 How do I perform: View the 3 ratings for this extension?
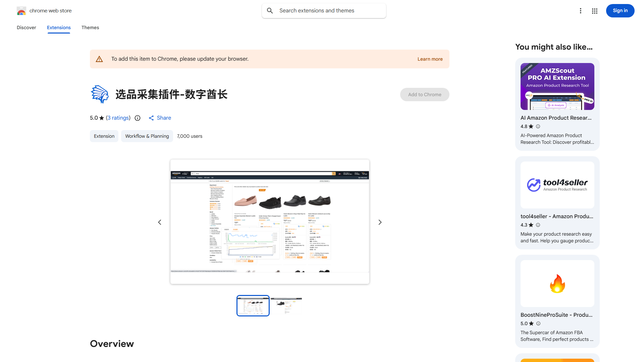[x=118, y=118]
